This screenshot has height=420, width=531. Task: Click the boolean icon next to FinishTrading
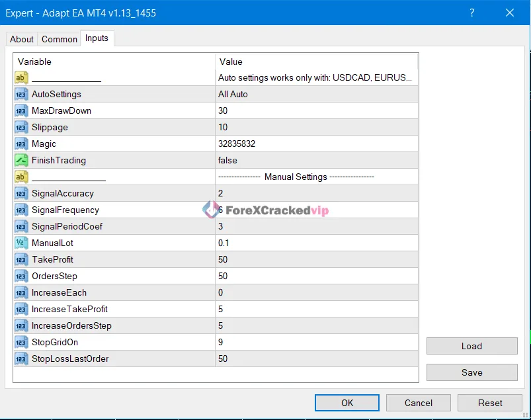21,160
